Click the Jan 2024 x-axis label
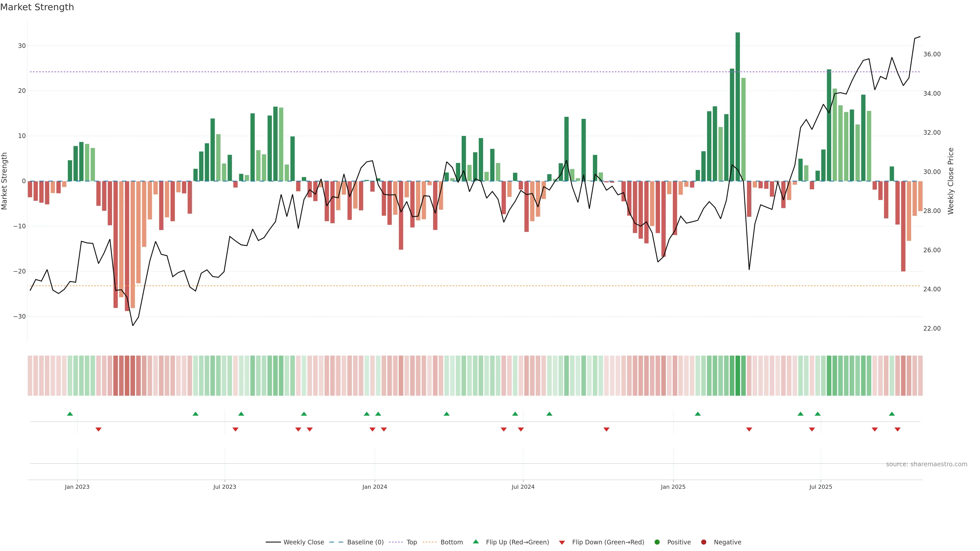This screenshot has height=551, width=980. click(374, 487)
